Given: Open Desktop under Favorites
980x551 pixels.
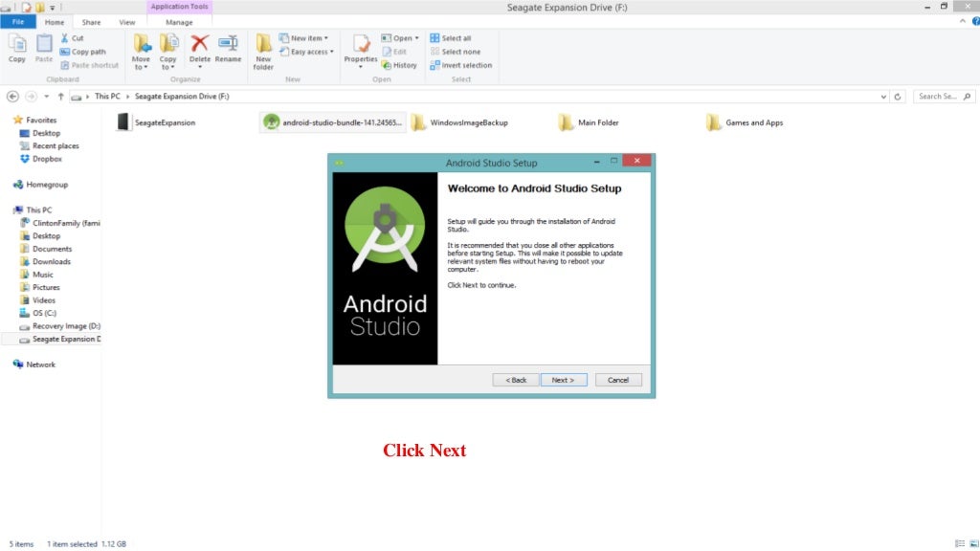Looking at the screenshot, I should 40,133.
